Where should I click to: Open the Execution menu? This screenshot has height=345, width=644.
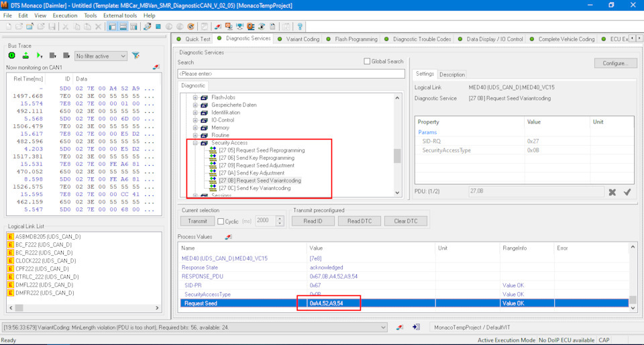pyautogui.click(x=65, y=15)
